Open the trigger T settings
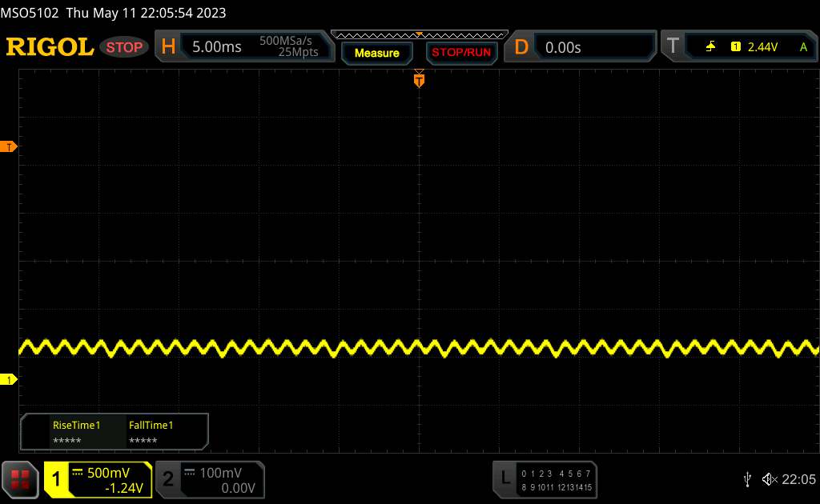The height and width of the screenshot is (504, 820). tap(673, 46)
